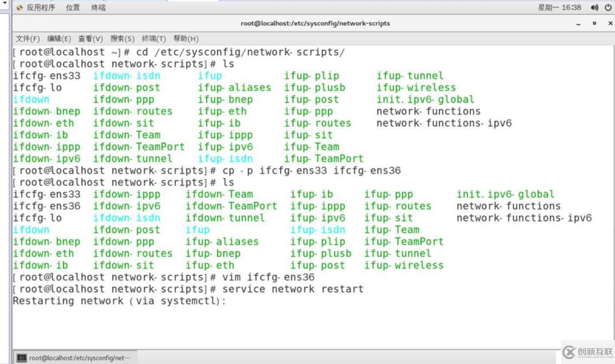
Task: Click ifup-wireless in the row starting with ifdown-ib
Action: (x=404, y=265)
